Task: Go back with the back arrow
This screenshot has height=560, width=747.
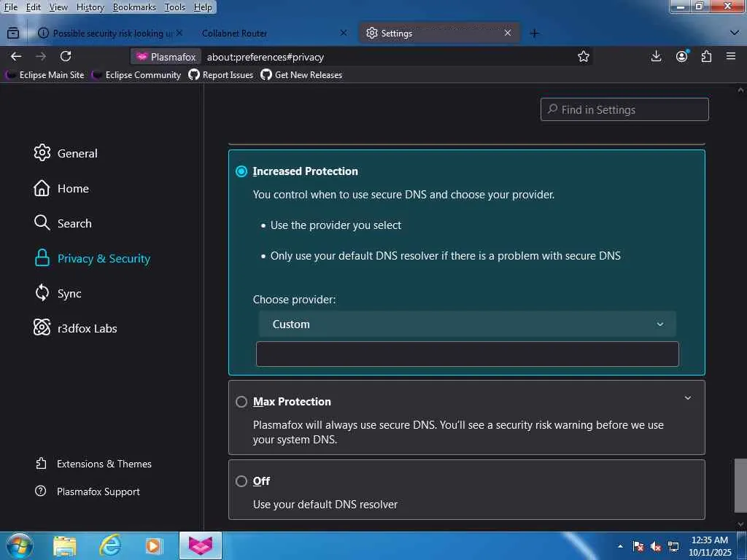Action: tap(16, 57)
